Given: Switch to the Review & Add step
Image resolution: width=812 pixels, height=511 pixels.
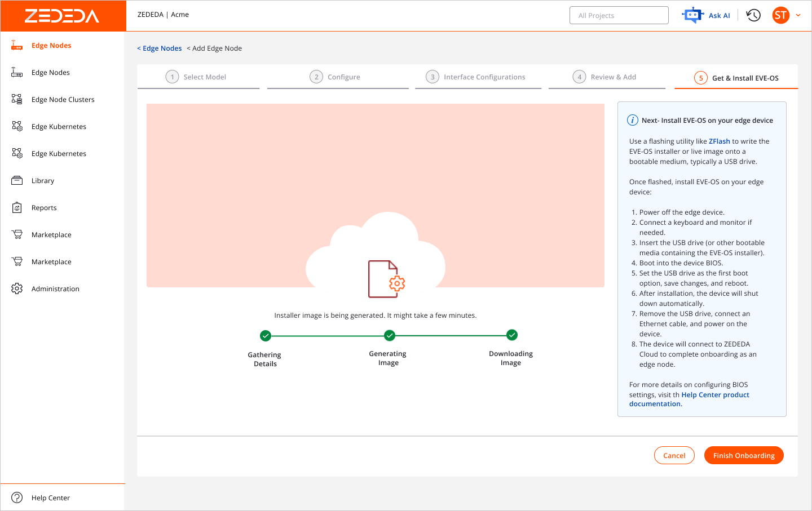Looking at the screenshot, I should (x=606, y=76).
